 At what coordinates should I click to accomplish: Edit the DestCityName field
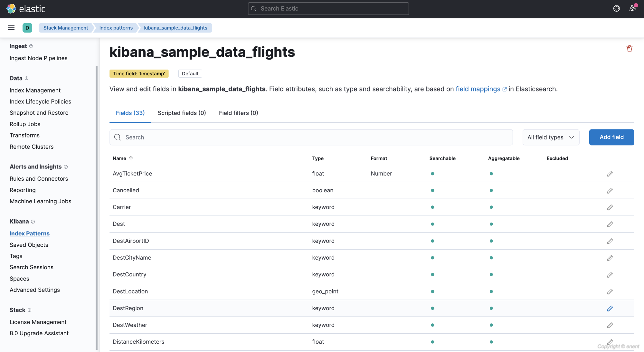click(610, 258)
